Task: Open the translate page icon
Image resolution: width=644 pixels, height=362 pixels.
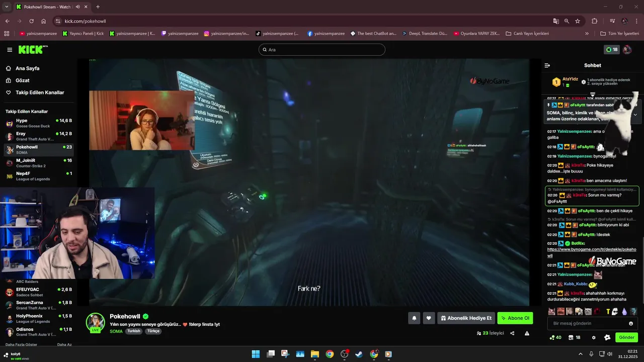Action: point(556,21)
